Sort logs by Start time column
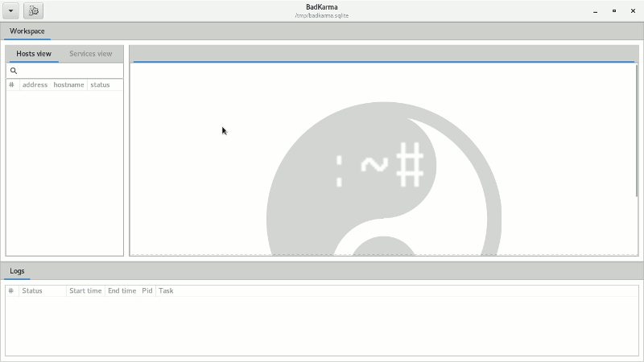 85,290
